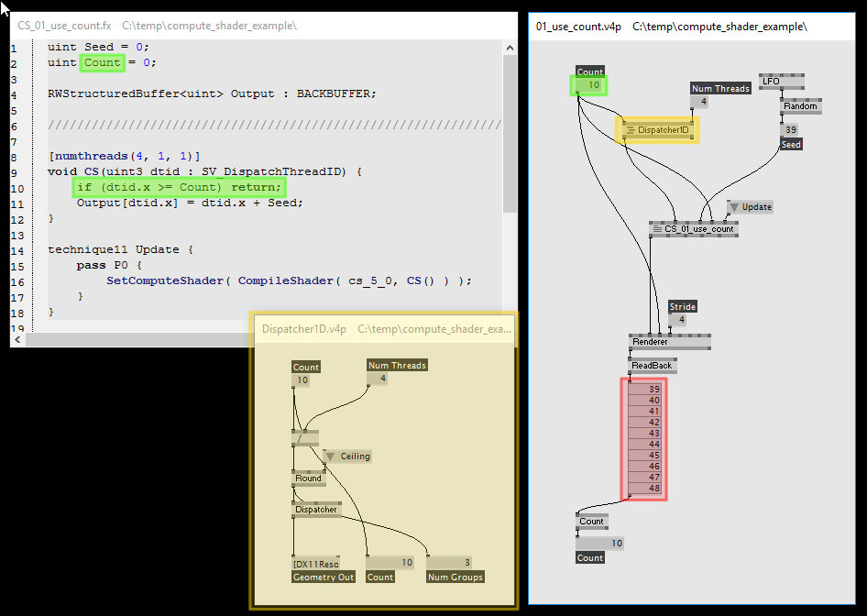Click the Random node
This screenshot has width=867, height=616.
click(x=799, y=105)
